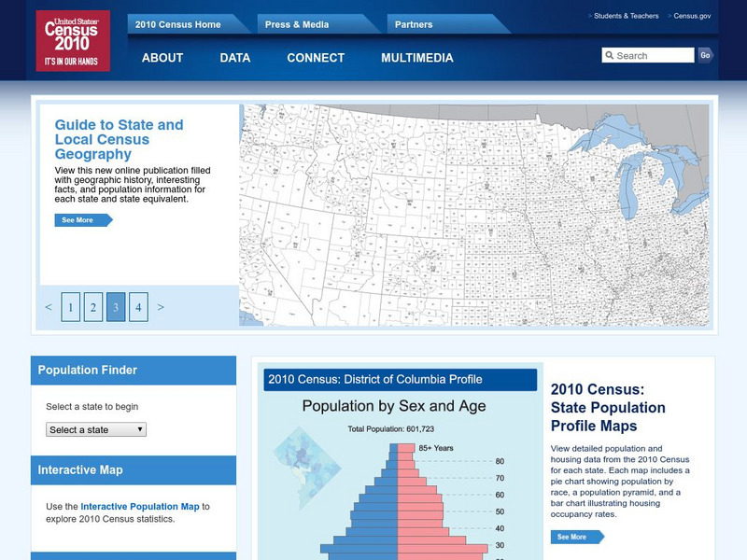Click the 'Population by Sex and Age' title
747x560 pixels.
[x=394, y=406]
